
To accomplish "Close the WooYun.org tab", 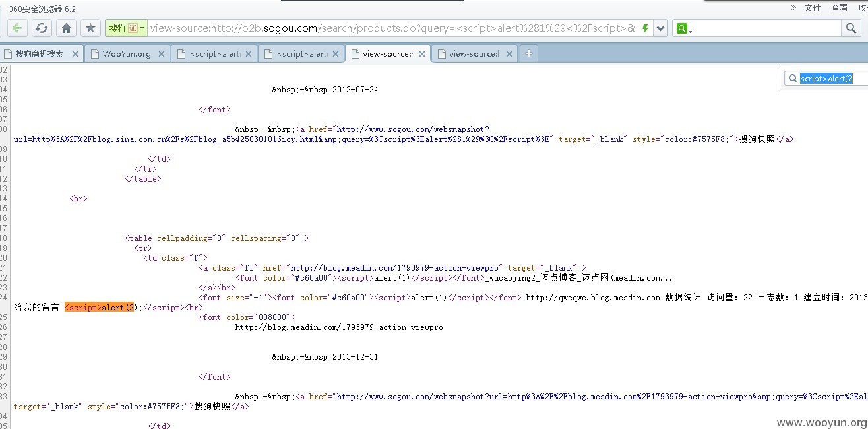I will coord(162,54).
